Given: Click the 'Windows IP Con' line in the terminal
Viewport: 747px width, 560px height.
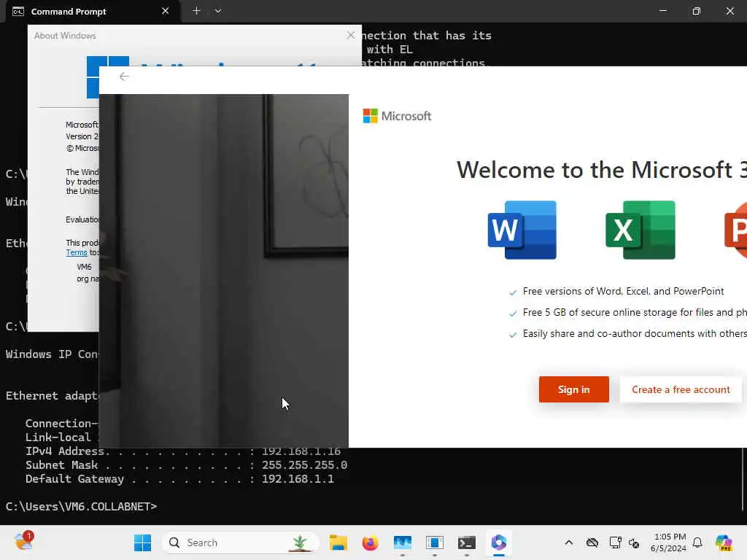Looking at the screenshot, I should [52, 354].
